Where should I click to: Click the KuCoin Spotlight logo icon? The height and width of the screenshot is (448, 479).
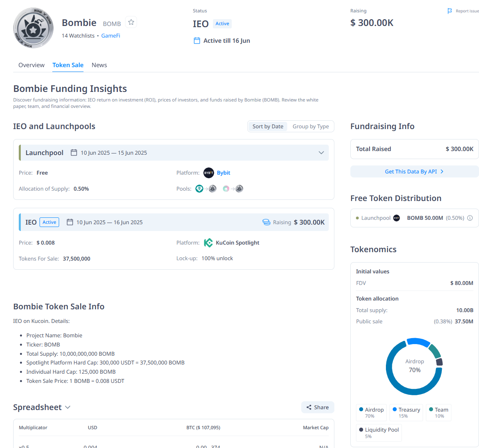click(209, 243)
